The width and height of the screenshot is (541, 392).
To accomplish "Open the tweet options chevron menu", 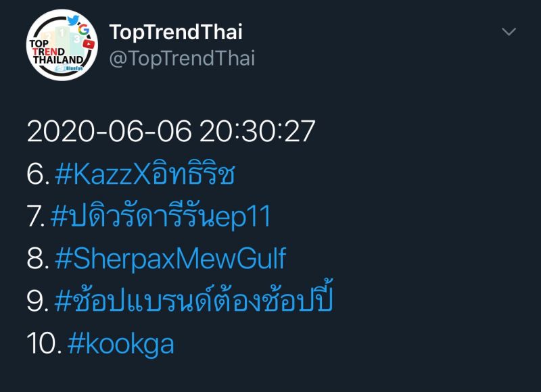I will click(x=509, y=32).
